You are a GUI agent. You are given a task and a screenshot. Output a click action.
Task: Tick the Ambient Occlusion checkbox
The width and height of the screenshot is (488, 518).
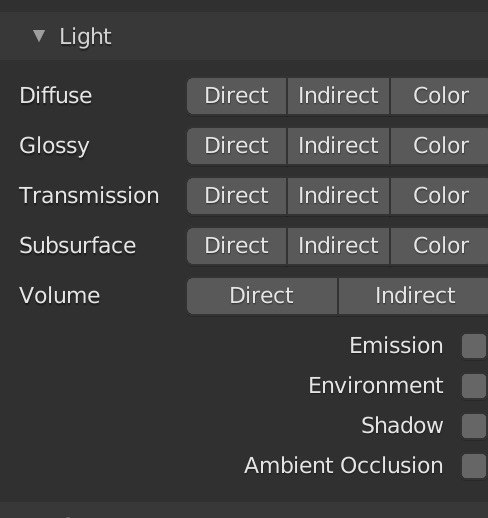tap(474, 466)
